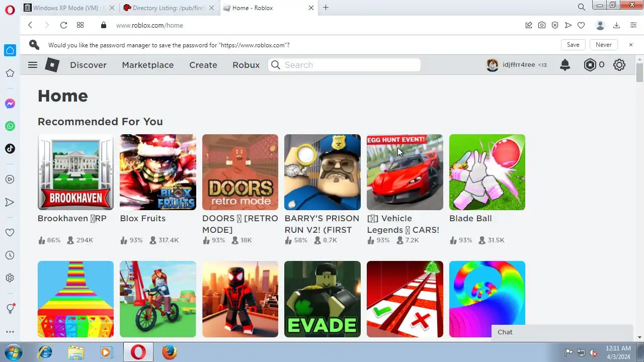The image size is (644, 362).
Task: Open Opera sidebar home icon
Action: click(10, 50)
